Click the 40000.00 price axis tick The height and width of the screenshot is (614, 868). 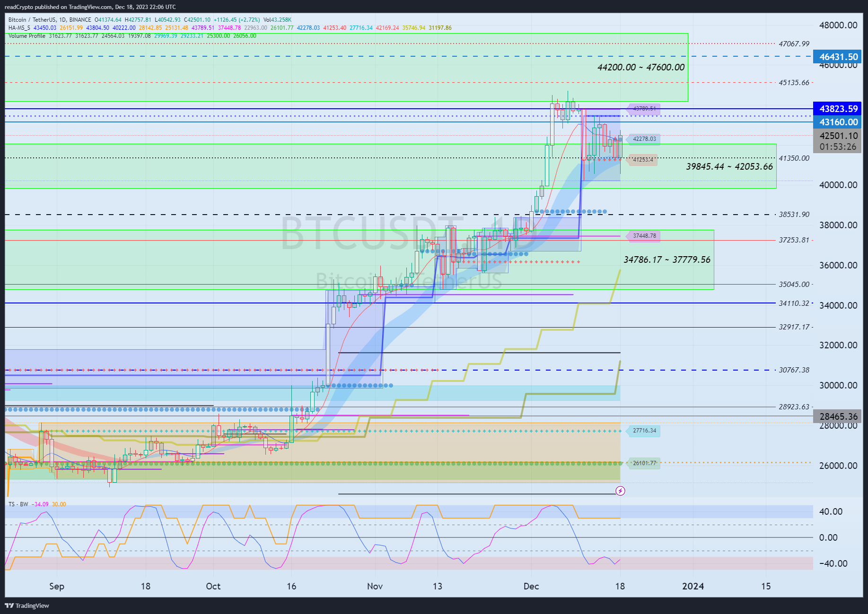838,185
